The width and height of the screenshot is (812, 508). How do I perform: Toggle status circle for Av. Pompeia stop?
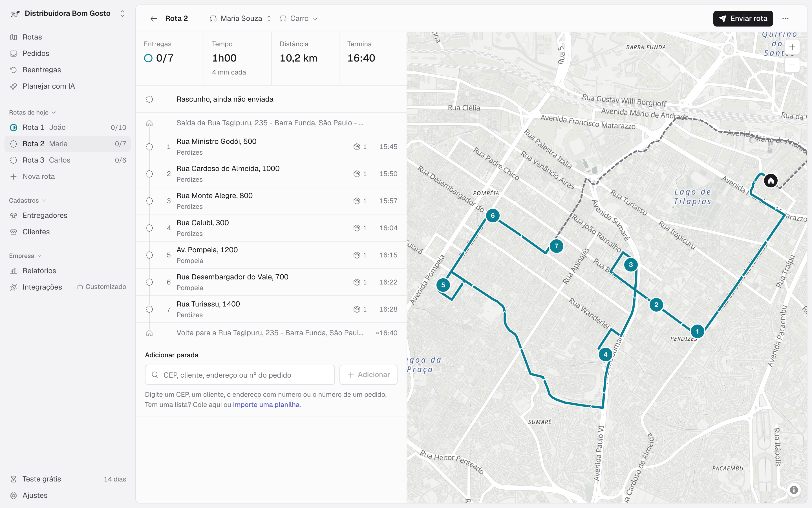(x=149, y=255)
